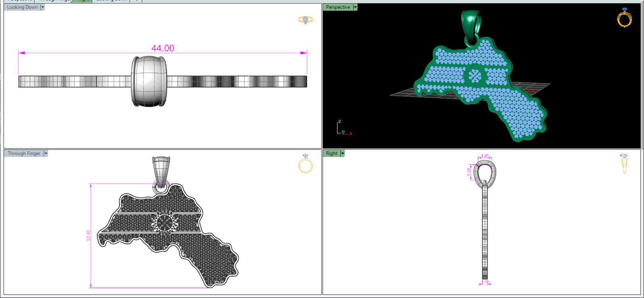The width and height of the screenshot is (644, 298).
Task: Open the Perspective viewport dropdown arrow
Action: (355, 7)
